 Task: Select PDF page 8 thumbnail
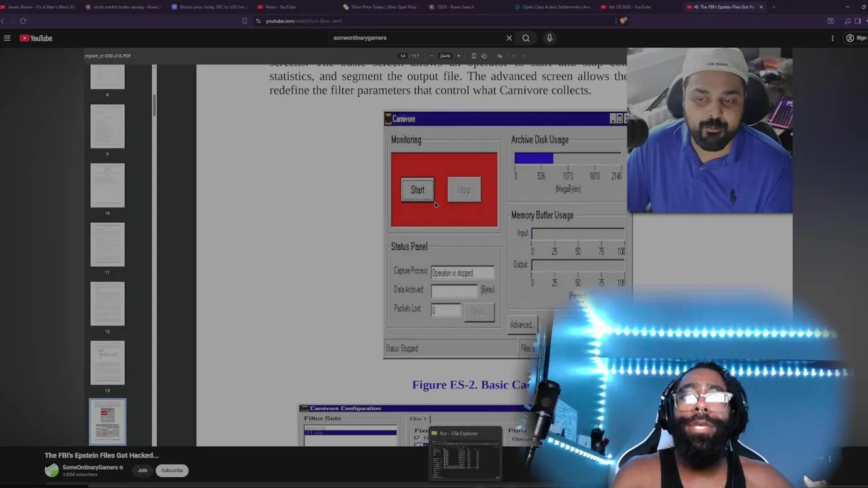(x=107, y=77)
